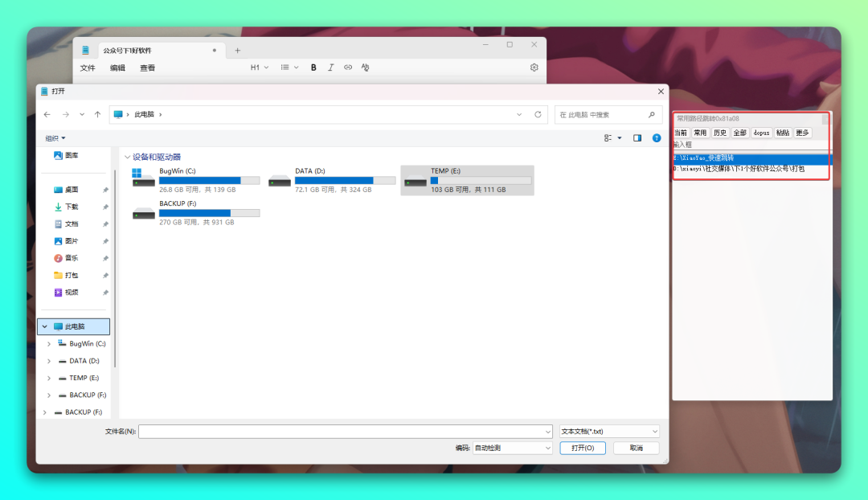Expand the DATA (D:) tree node

[49, 361]
